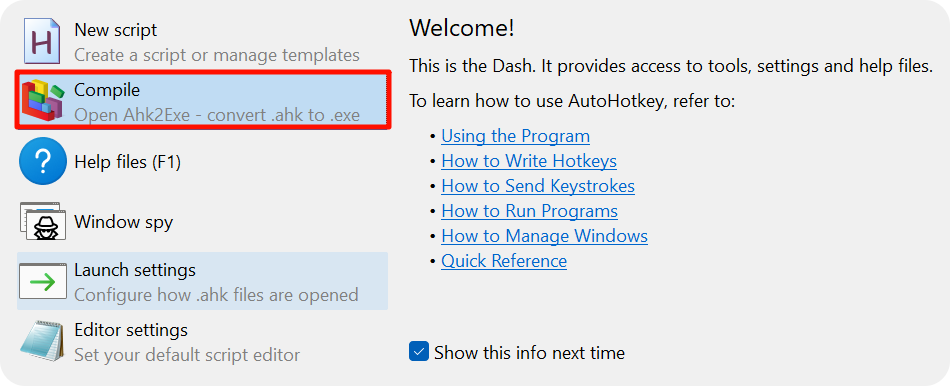Screen dimensions: 950x386
Task: Open How to Manage Windows link
Action: 544,236
